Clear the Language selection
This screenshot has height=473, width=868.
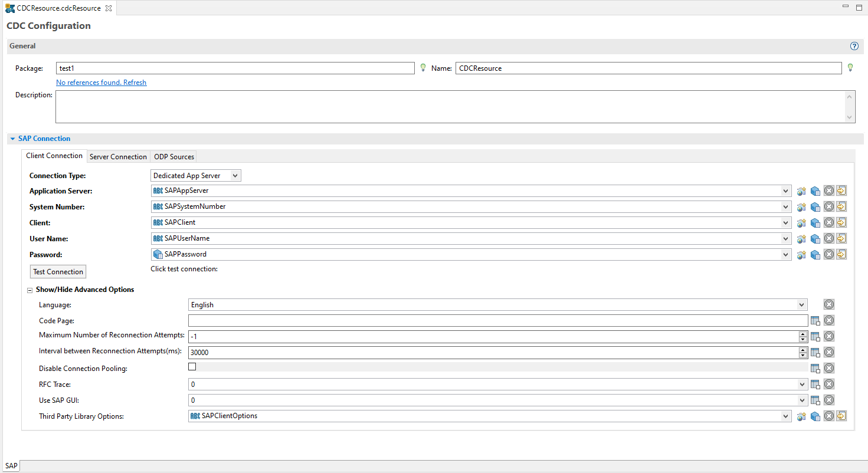829,305
